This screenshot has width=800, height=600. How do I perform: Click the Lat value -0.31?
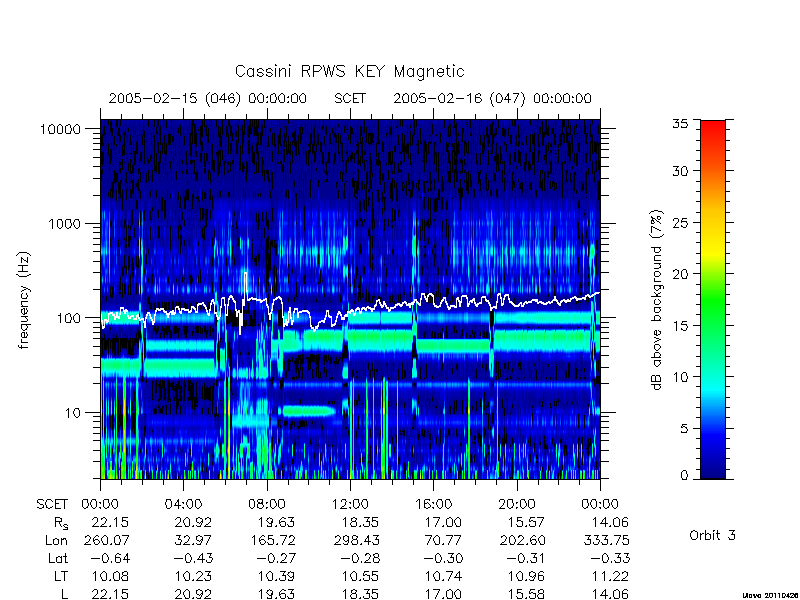[526, 559]
